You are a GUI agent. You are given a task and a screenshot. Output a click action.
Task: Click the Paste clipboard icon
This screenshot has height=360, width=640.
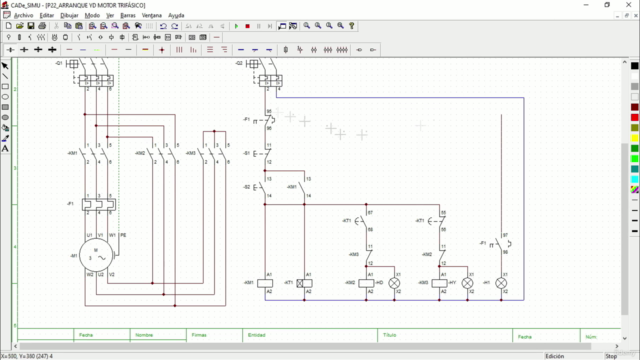coord(79,26)
